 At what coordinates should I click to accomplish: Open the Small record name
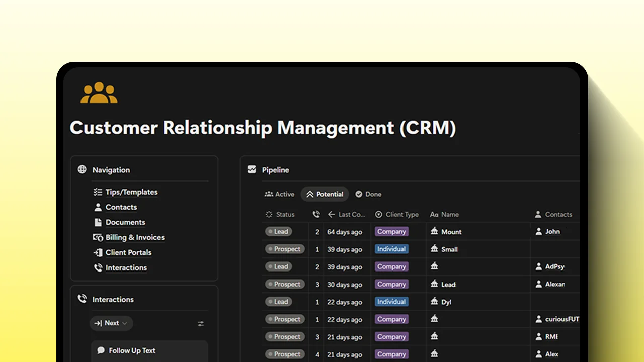[x=449, y=249]
